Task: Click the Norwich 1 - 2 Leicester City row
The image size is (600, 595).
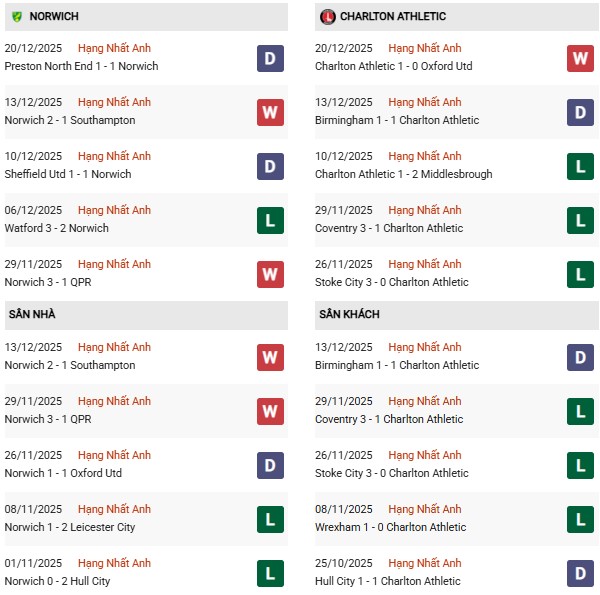Action: click(70, 527)
